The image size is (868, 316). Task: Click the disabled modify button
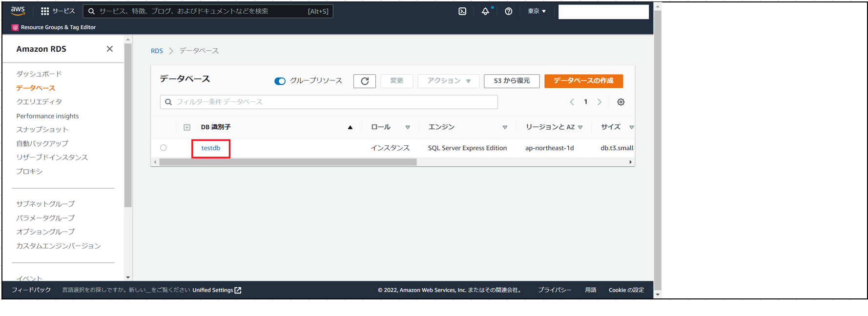(397, 81)
